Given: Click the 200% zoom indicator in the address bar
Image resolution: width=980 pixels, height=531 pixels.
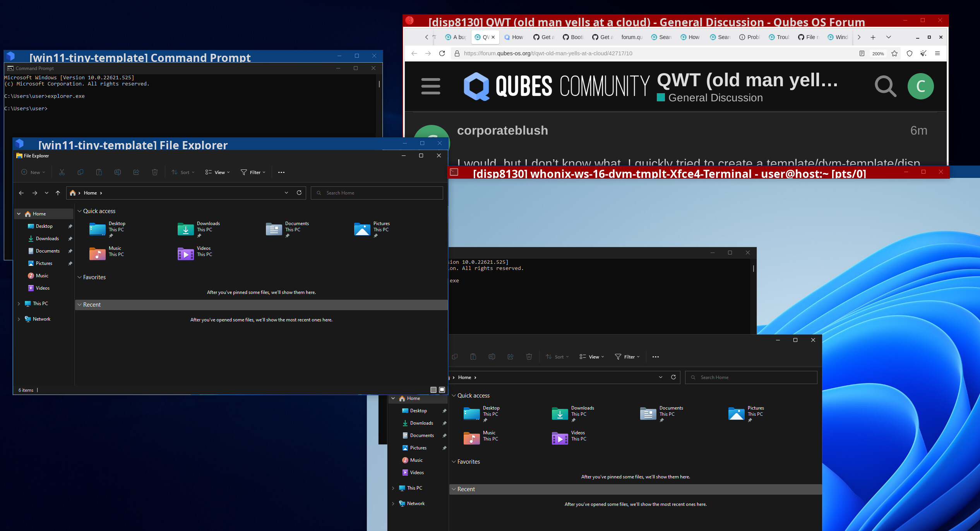Looking at the screenshot, I should [x=878, y=53].
